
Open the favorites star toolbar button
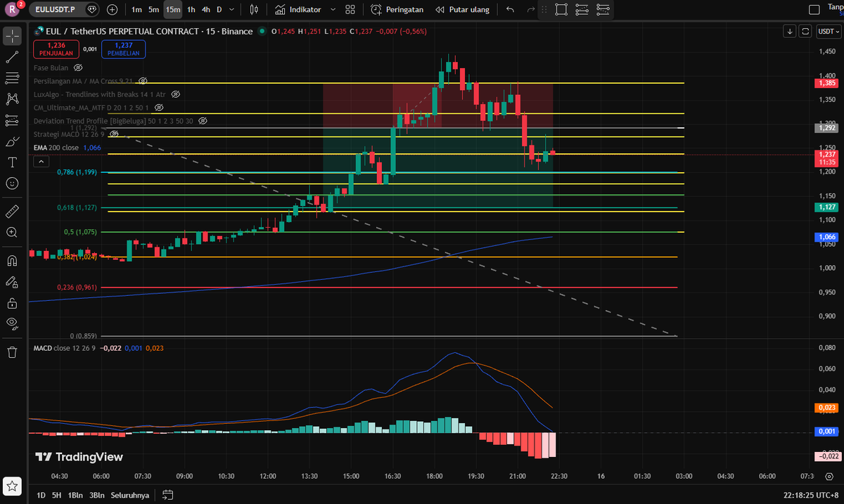tap(12, 486)
